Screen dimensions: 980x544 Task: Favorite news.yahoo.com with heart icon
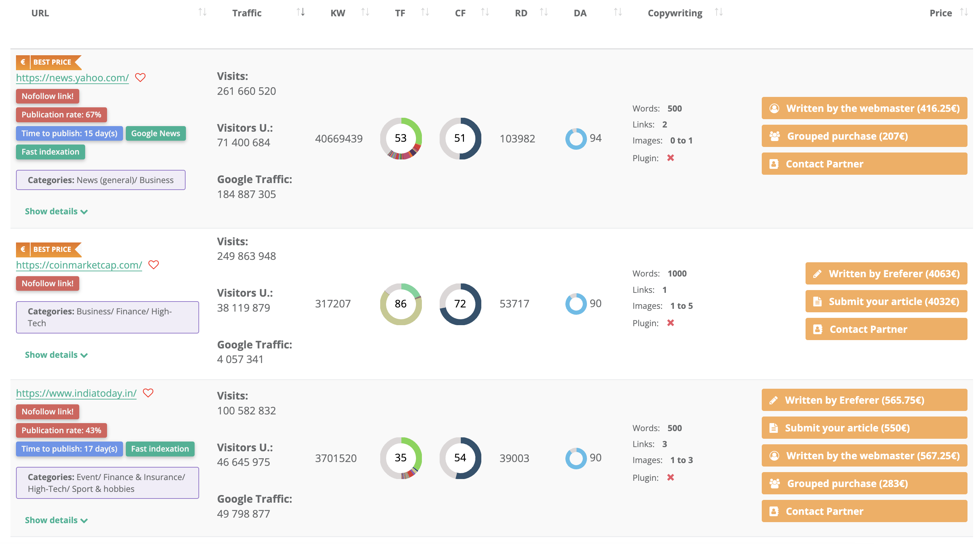(140, 77)
